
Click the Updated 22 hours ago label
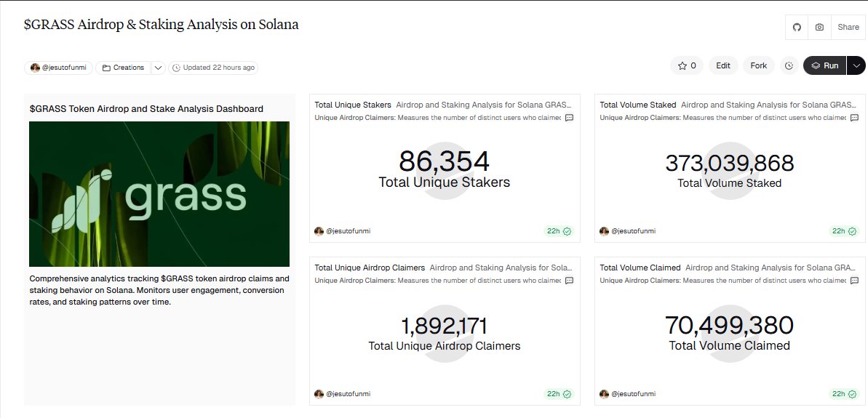click(213, 68)
